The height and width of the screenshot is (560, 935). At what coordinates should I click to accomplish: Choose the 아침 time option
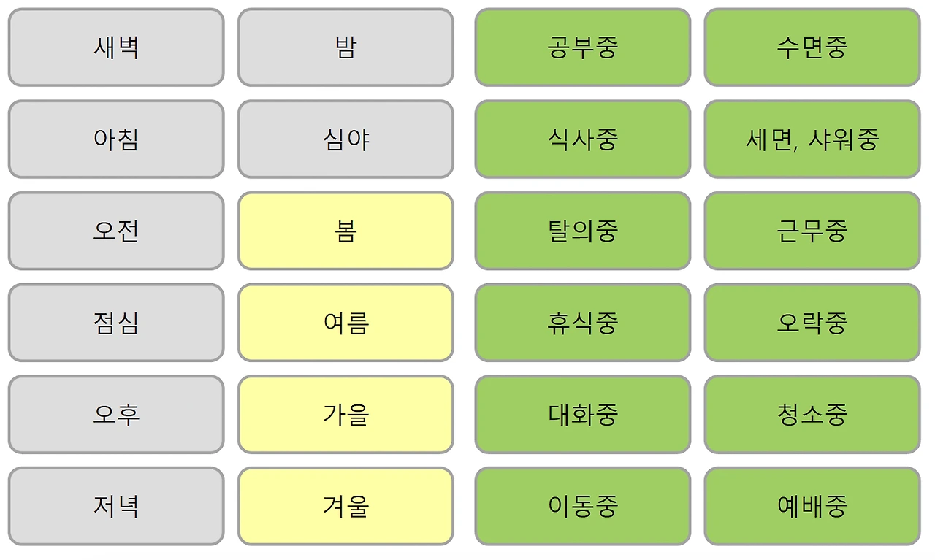pos(116,139)
